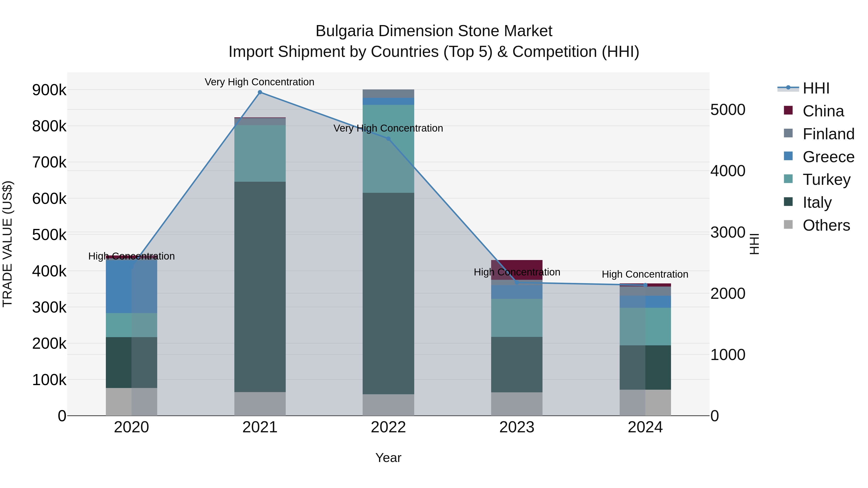Click the China bar segment in 2023
Viewport: 868px width, 488px height.
click(517, 270)
